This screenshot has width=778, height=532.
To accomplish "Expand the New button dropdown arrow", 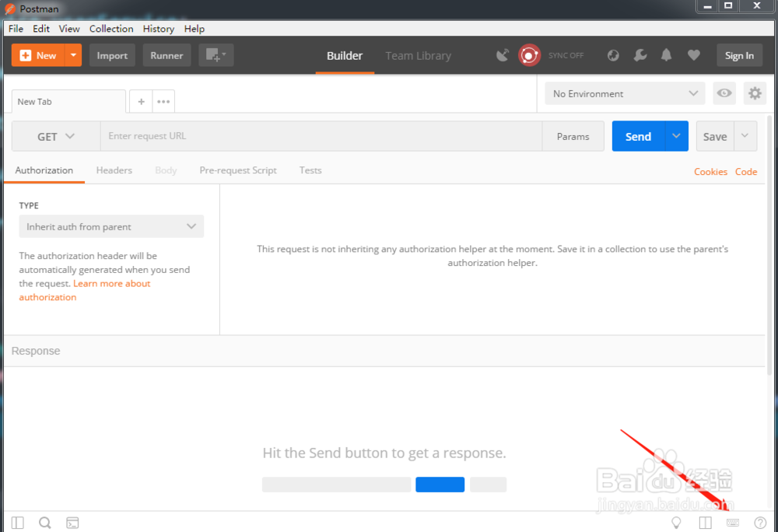I will pyautogui.click(x=73, y=55).
